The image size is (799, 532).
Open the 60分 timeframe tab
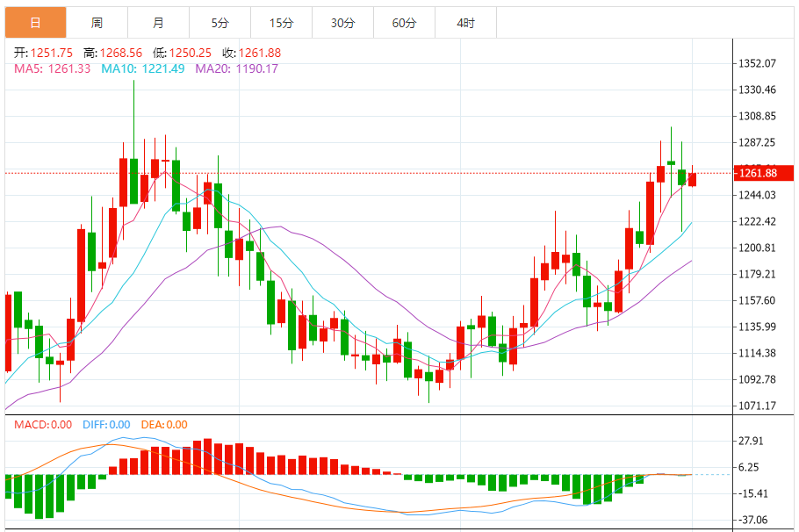405,23
